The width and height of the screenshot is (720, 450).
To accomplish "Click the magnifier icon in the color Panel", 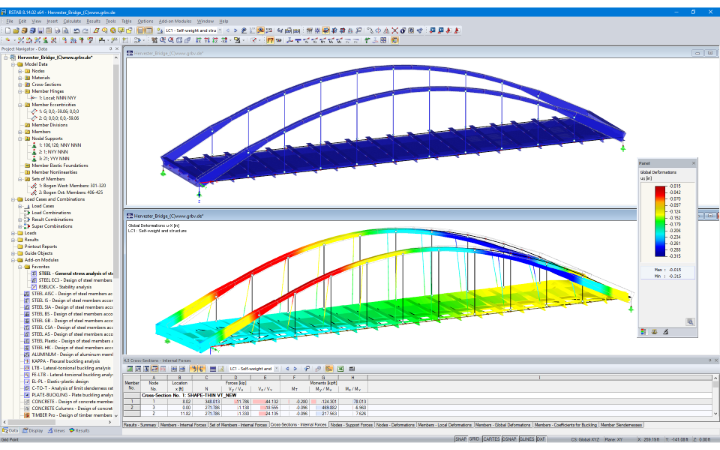I will (690, 322).
